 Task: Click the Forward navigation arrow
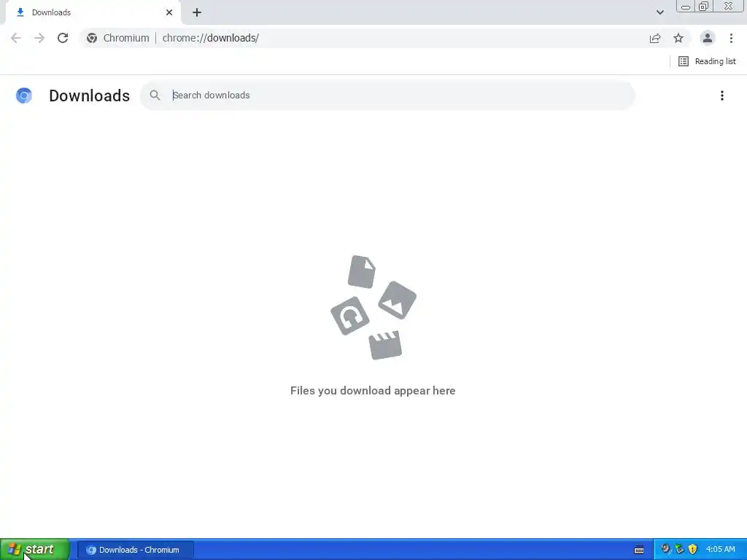[x=39, y=38]
